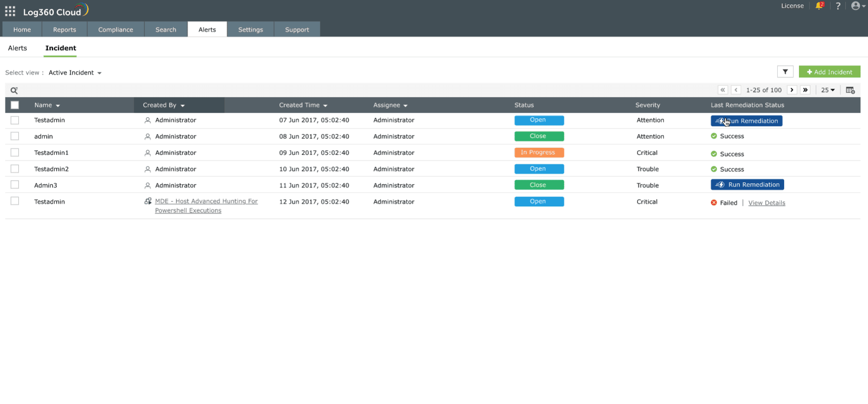Click the Severity column header

[648, 105]
